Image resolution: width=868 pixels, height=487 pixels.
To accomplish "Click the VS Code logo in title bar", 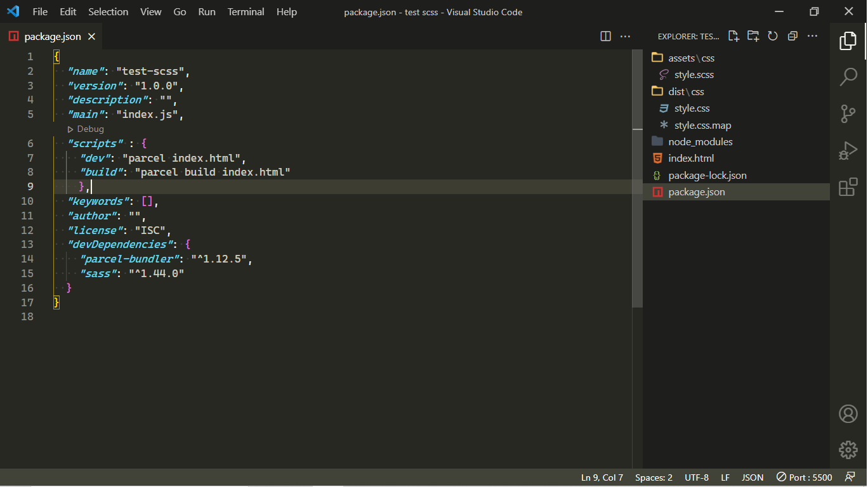I will [13, 11].
